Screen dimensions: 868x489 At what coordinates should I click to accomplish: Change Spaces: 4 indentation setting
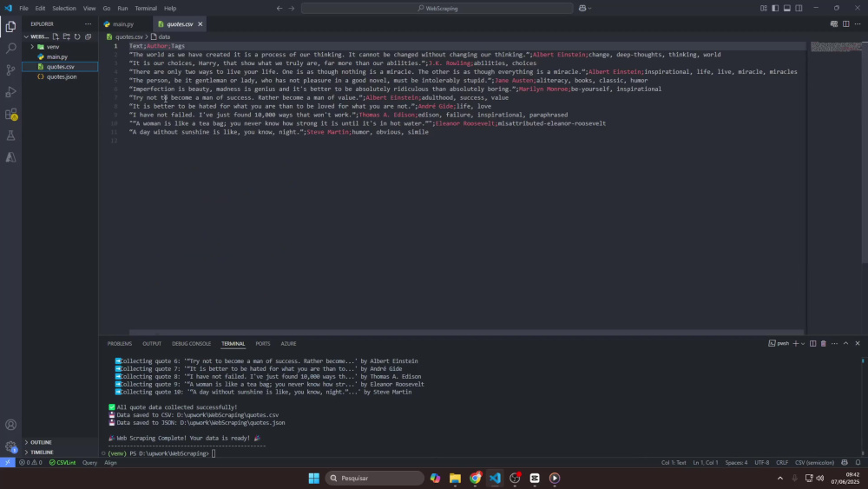pyautogui.click(x=736, y=462)
